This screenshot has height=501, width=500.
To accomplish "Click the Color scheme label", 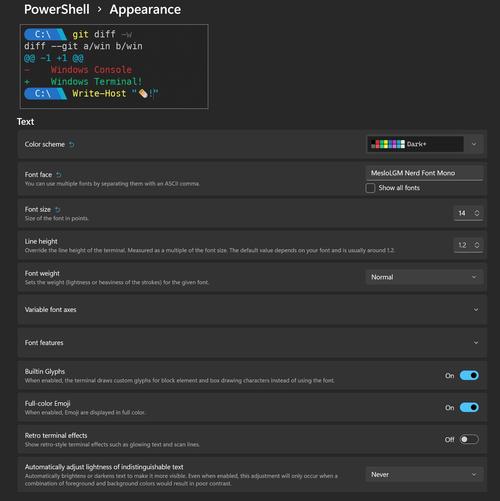I will tap(45, 144).
